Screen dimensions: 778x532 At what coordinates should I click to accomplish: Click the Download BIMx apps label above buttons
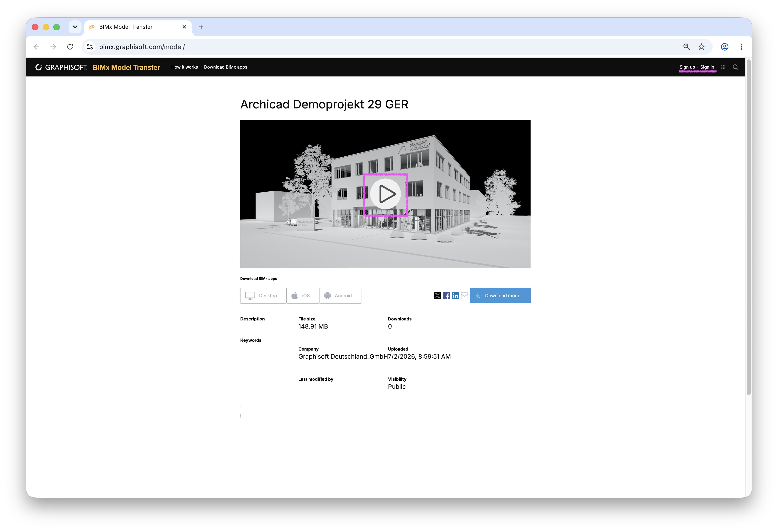(x=258, y=279)
